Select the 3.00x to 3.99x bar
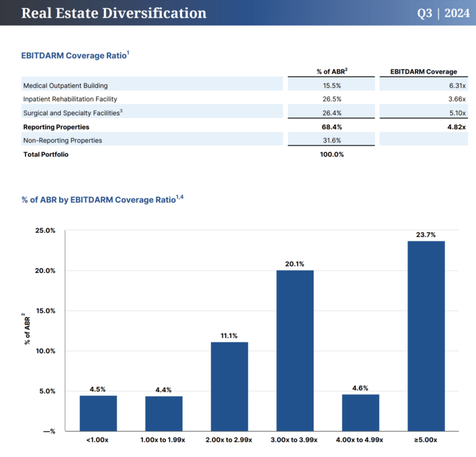476x457 pixels. click(x=294, y=350)
